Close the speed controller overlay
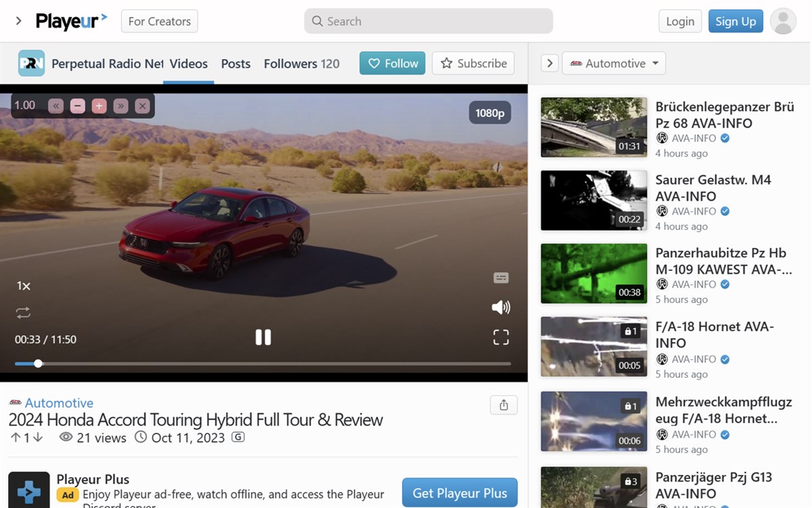This screenshot has height=508, width=812. (x=142, y=106)
